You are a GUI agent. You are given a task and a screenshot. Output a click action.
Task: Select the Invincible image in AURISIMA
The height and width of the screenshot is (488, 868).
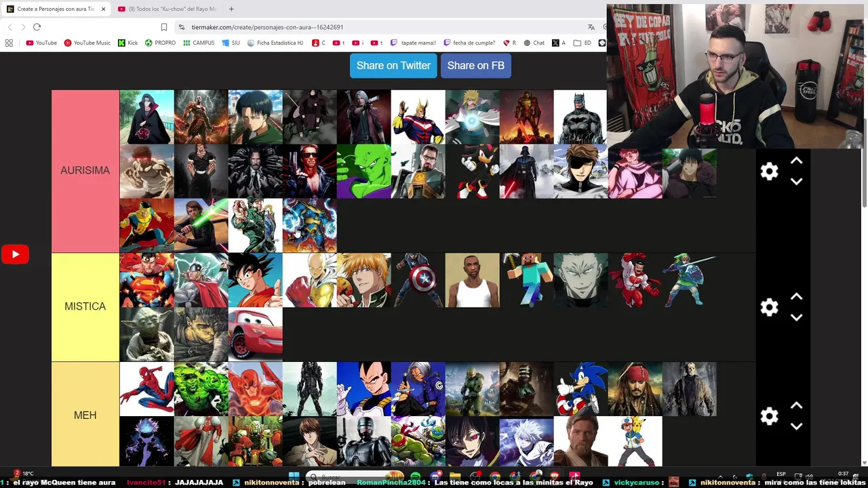click(x=146, y=226)
